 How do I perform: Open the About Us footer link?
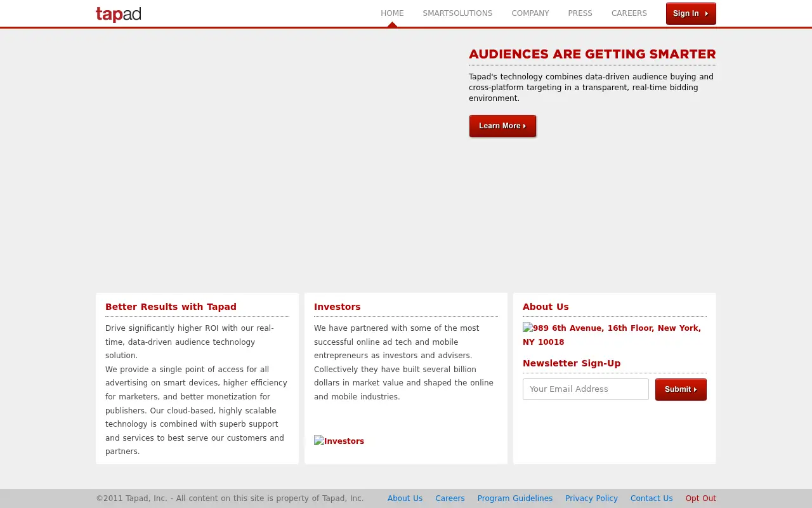405,498
